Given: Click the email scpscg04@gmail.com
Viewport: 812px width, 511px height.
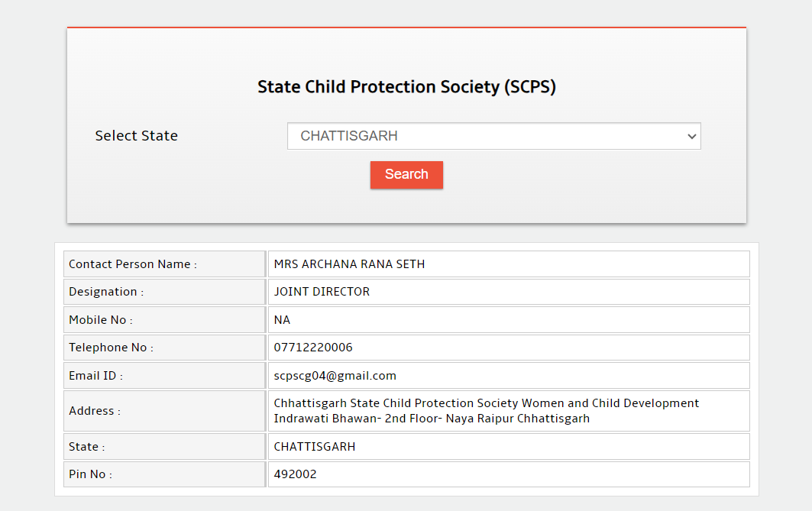Looking at the screenshot, I should pyautogui.click(x=335, y=376).
